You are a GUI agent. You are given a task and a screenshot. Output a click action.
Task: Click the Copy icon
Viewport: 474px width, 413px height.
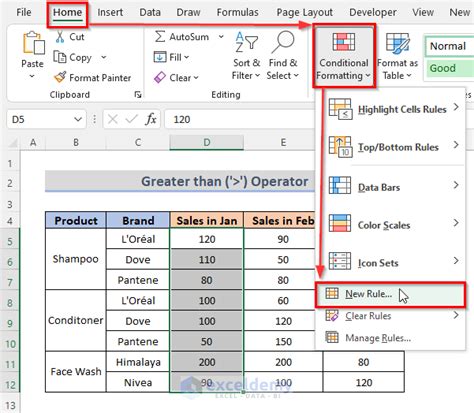[x=60, y=57]
